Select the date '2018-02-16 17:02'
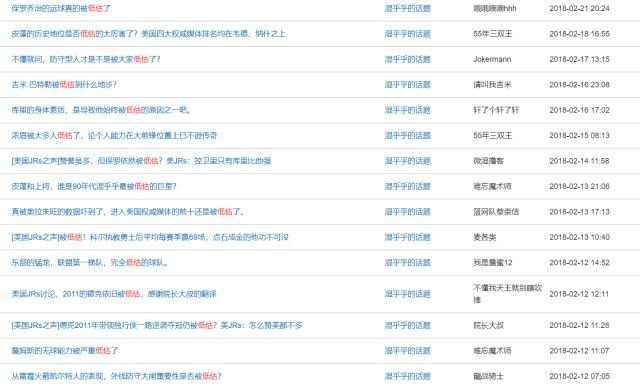This screenshot has width=640, height=386. [x=580, y=110]
